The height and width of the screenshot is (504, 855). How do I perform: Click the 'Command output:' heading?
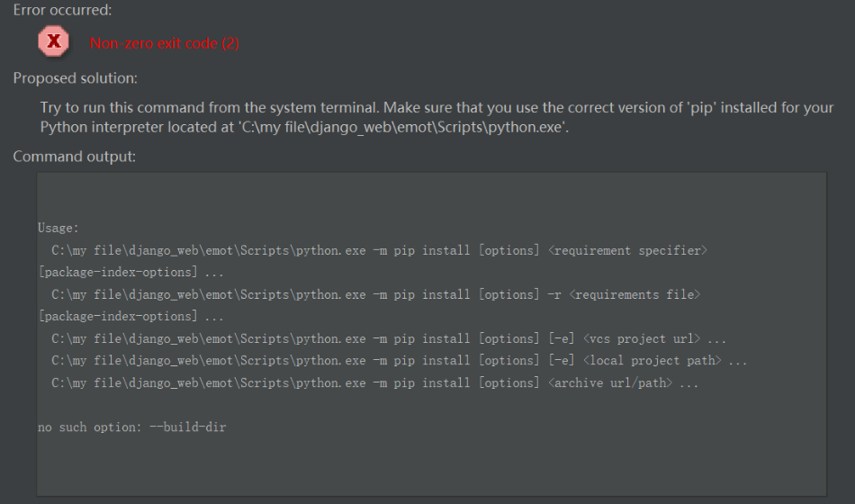75,157
